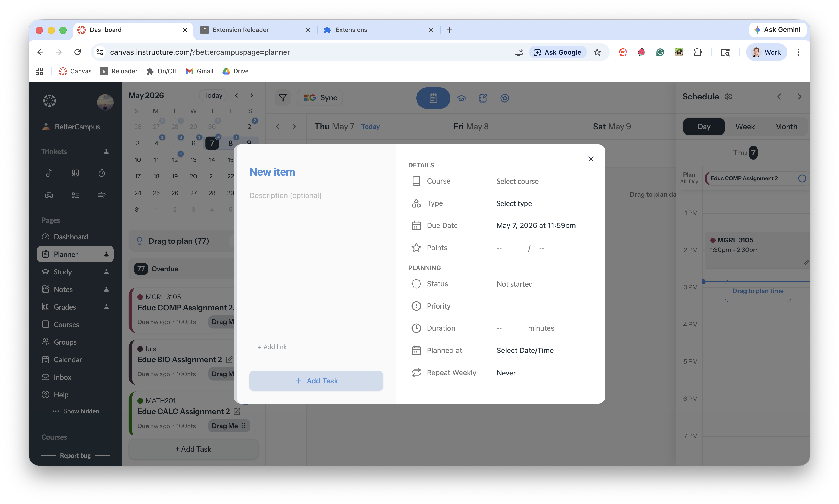839x504 pixels.
Task: Click Report bug link
Action: (75, 456)
